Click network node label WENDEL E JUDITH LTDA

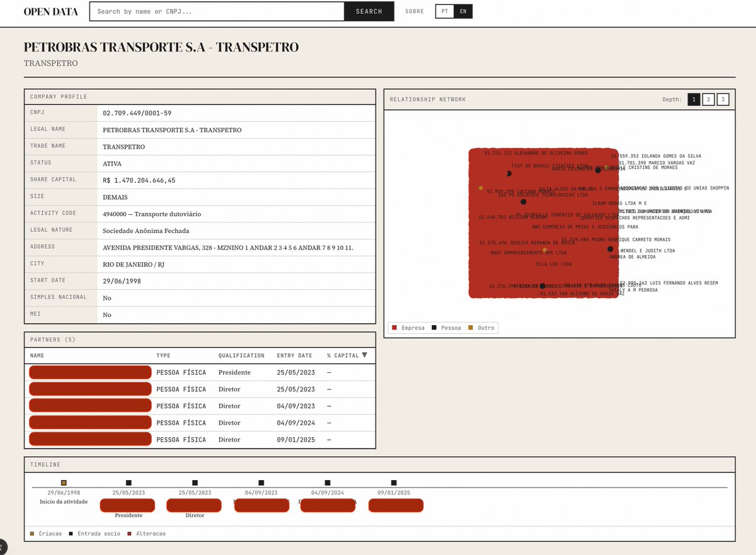(648, 251)
